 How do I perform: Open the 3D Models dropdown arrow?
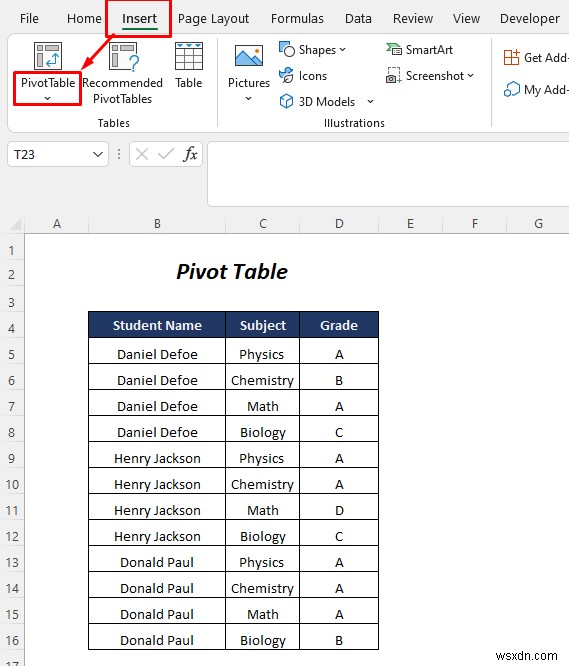coord(370,102)
